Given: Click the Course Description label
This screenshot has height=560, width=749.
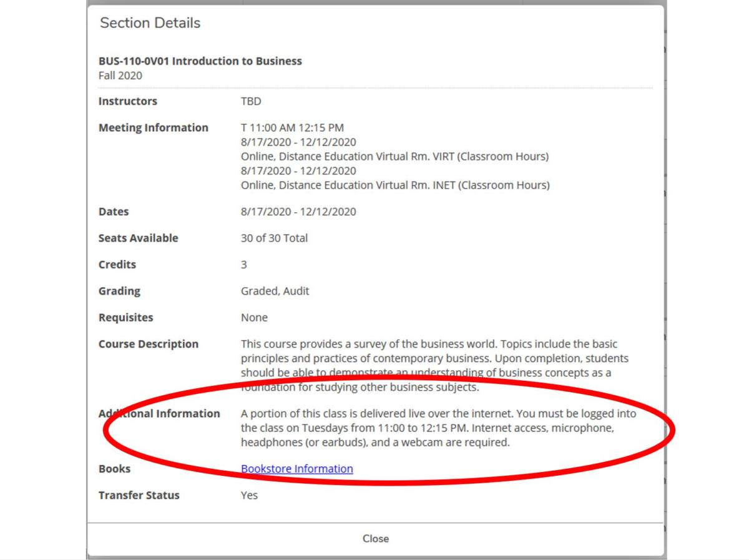Looking at the screenshot, I should [148, 344].
